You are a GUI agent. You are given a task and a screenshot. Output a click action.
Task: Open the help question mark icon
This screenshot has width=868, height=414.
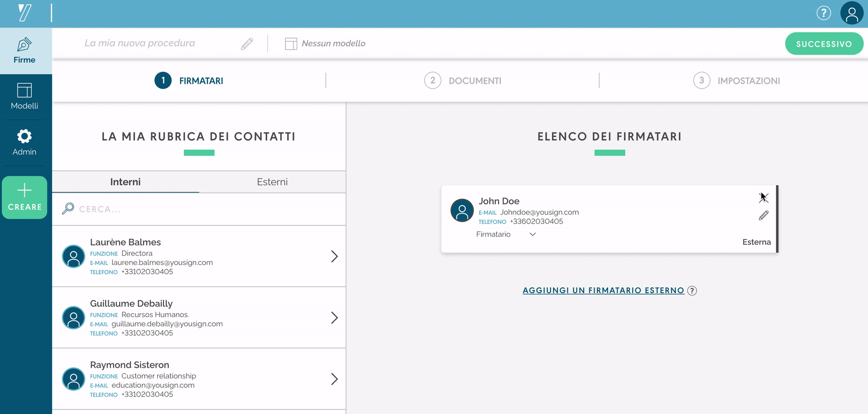(823, 13)
